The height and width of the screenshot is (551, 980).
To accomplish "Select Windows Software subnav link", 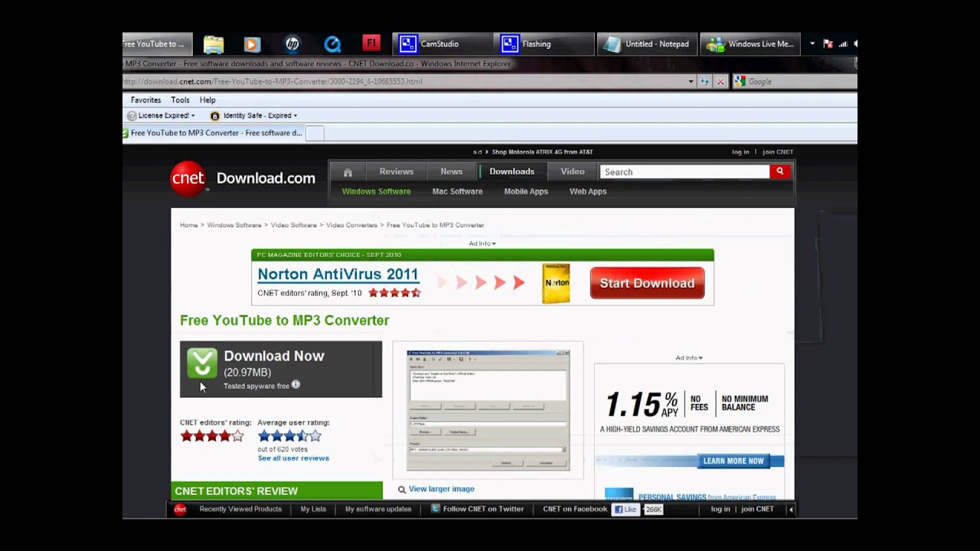I will (x=377, y=191).
